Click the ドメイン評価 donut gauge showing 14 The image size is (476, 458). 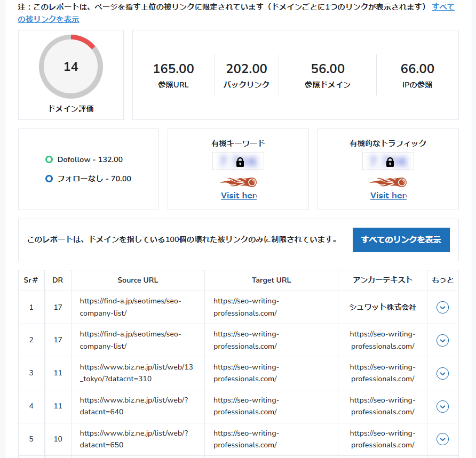(x=70, y=66)
